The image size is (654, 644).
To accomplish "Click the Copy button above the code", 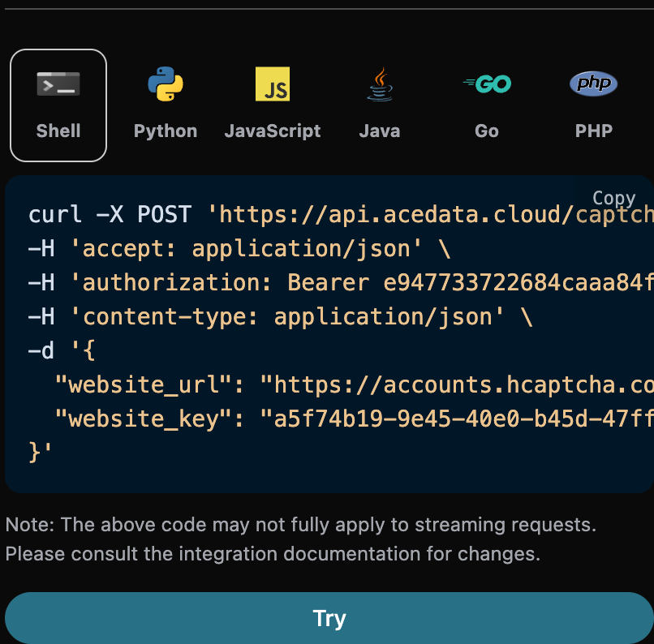I will 613,198.
